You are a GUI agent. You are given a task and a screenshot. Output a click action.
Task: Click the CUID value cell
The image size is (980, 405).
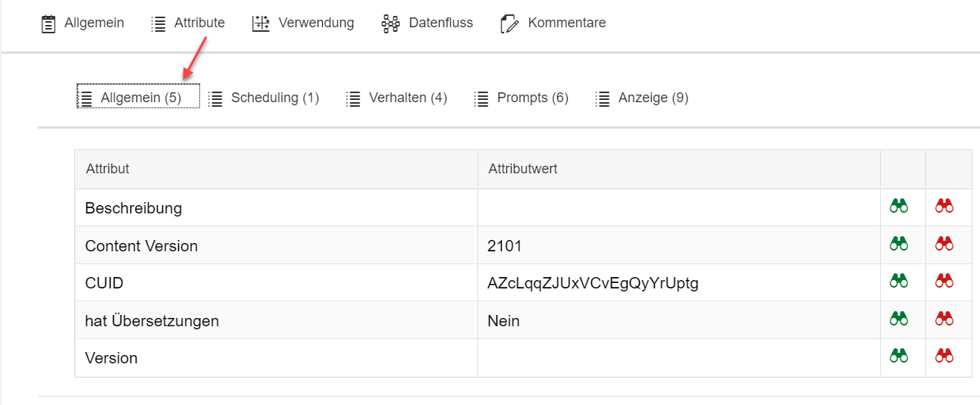click(x=593, y=283)
